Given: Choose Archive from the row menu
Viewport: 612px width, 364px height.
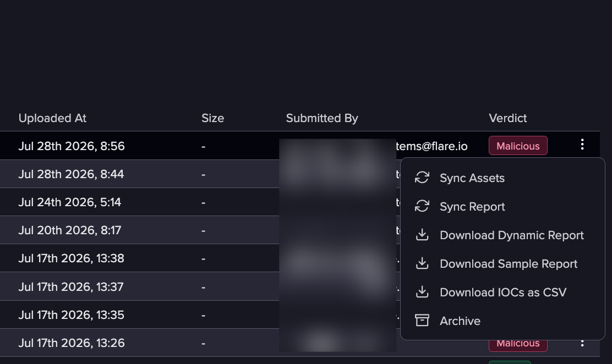Looking at the screenshot, I should 502,321.
